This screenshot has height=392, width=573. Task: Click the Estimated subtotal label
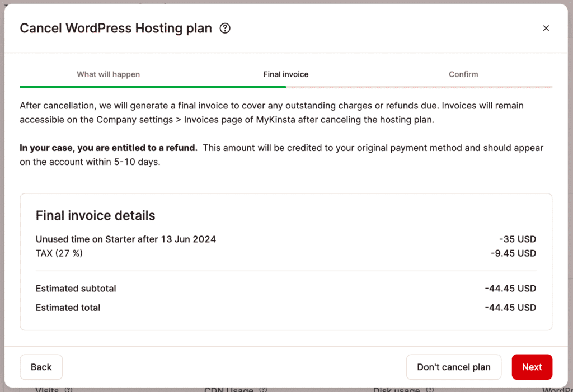click(x=76, y=289)
